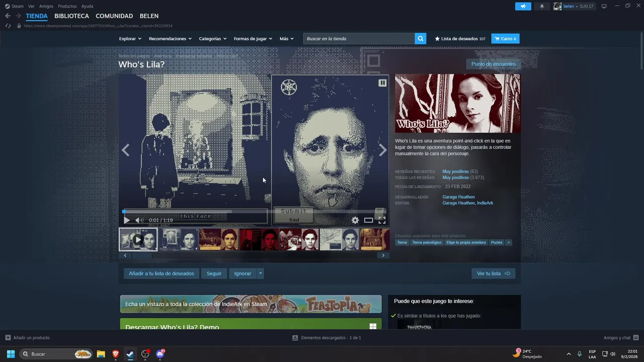Click the Ignorar button
644x362 pixels.
tap(243, 274)
